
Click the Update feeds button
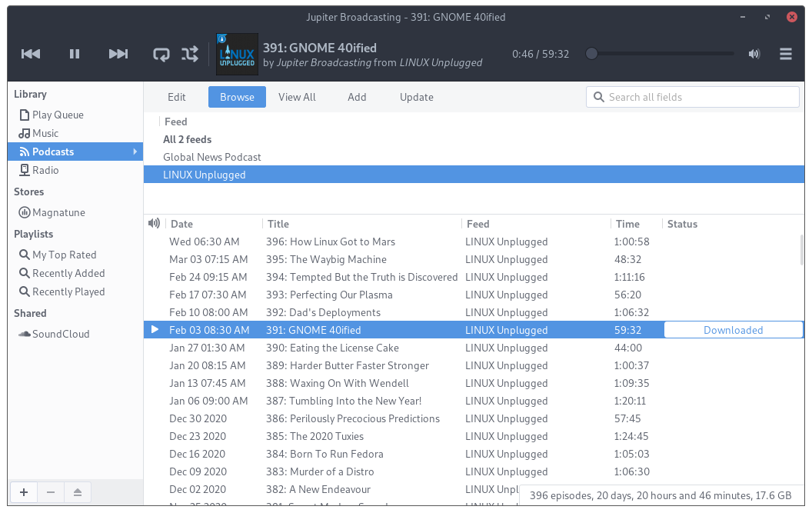[x=416, y=97]
